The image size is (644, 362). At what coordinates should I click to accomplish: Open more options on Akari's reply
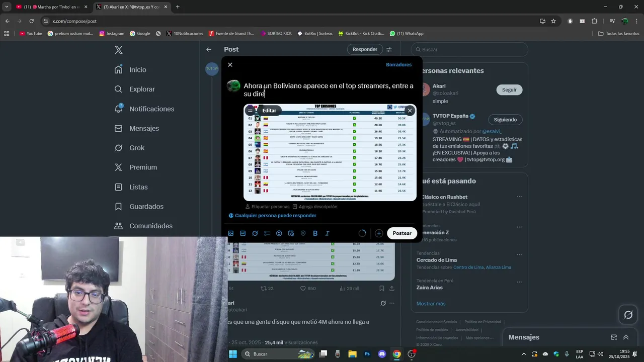pyautogui.click(x=392, y=303)
